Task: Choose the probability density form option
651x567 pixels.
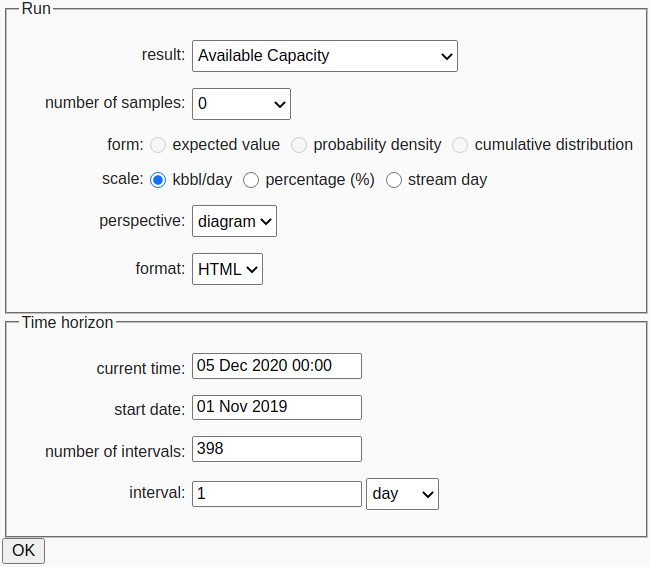Action: coord(299,145)
